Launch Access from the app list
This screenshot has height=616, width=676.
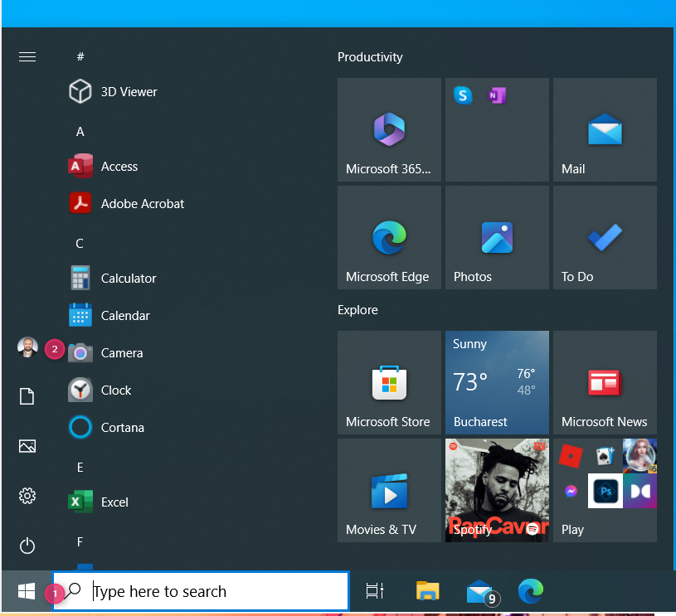(103, 166)
